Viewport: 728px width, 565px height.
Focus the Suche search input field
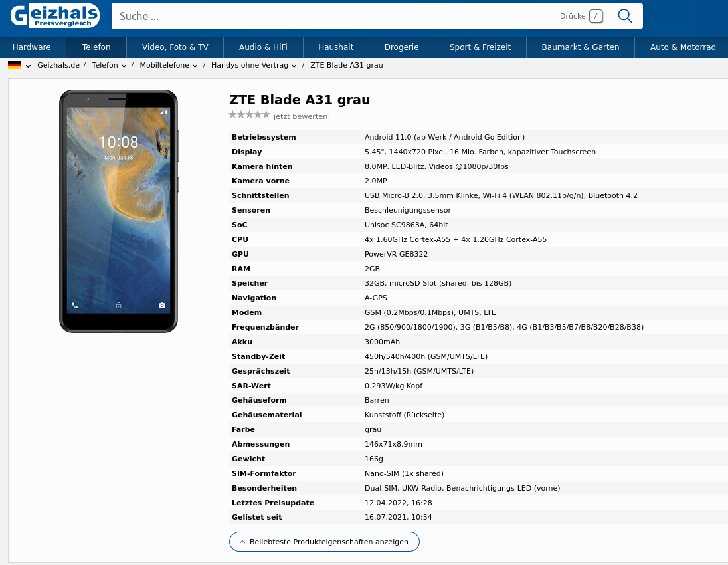point(334,16)
